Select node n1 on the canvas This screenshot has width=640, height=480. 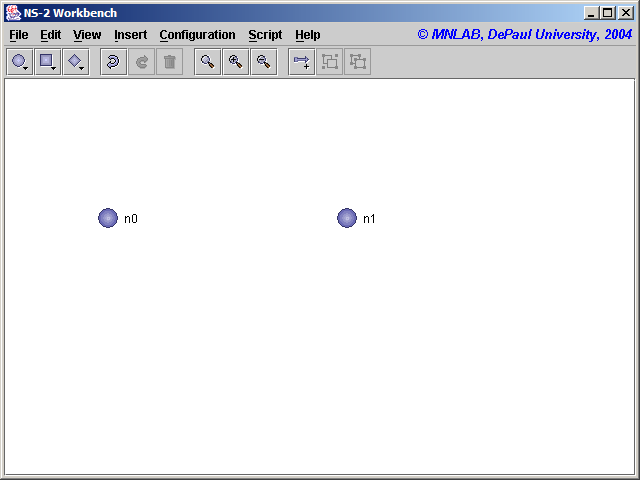(x=347, y=218)
